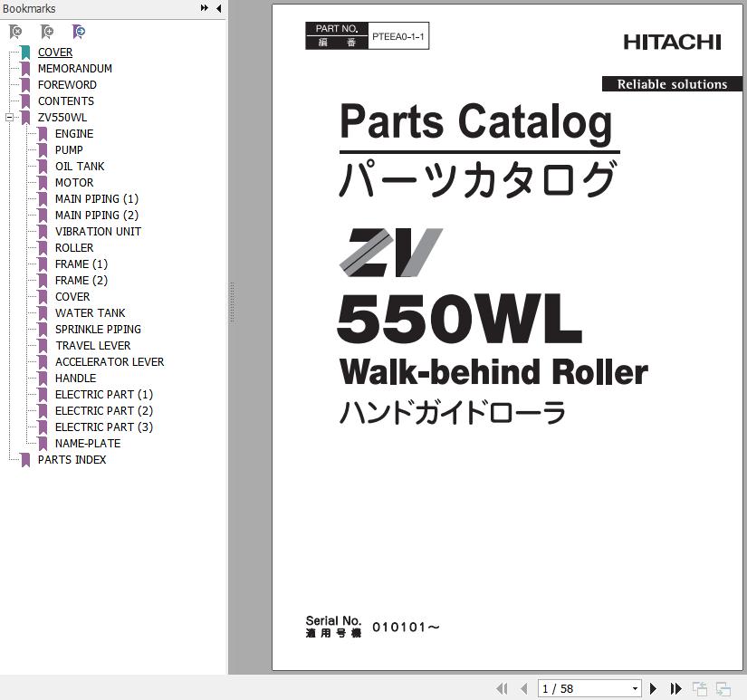Open the ELECTRIC PART (1) bookmark
The height and width of the screenshot is (700, 747).
[104, 395]
